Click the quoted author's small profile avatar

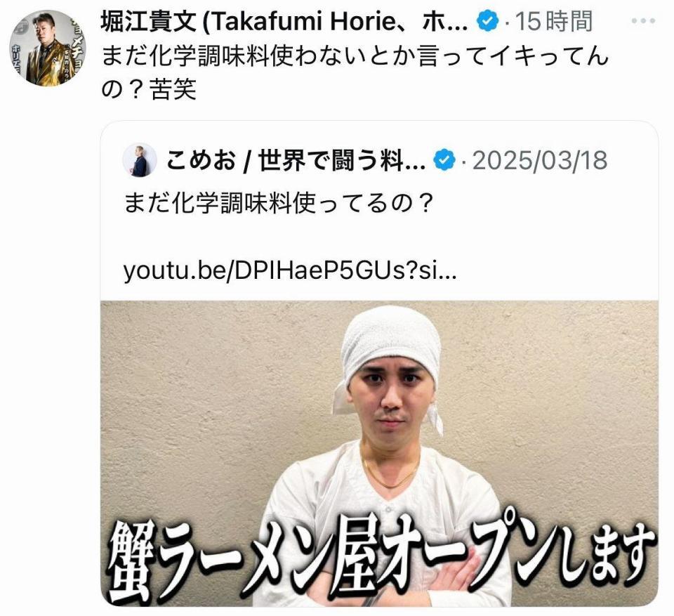tap(140, 160)
